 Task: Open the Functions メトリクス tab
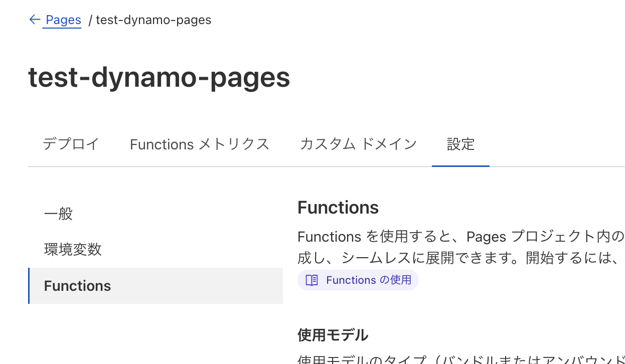pos(199,144)
